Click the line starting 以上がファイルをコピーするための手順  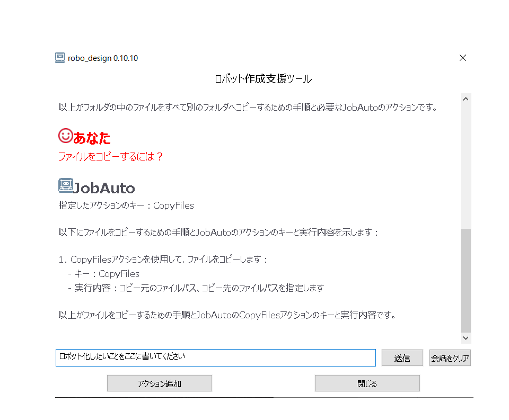pos(227,315)
